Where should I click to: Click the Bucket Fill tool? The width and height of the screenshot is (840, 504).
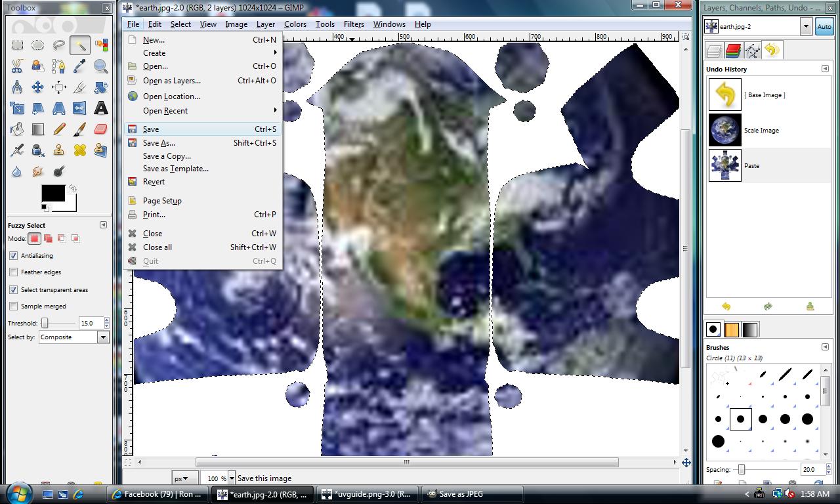tap(17, 129)
